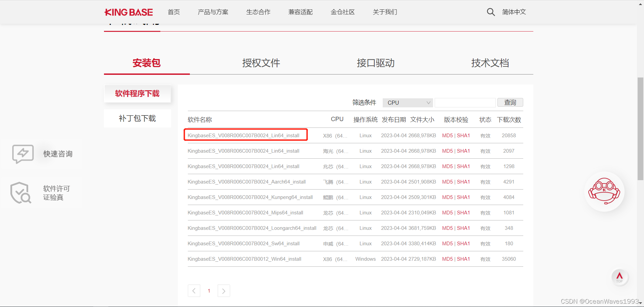Click download count 35060

[x=509, y=259]
